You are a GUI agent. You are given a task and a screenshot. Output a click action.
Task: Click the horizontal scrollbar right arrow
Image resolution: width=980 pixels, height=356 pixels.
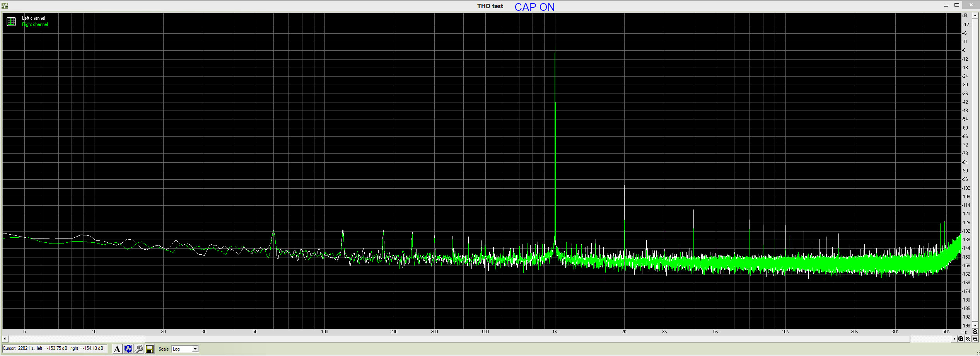pyautogui.click(x=954, y=339)
